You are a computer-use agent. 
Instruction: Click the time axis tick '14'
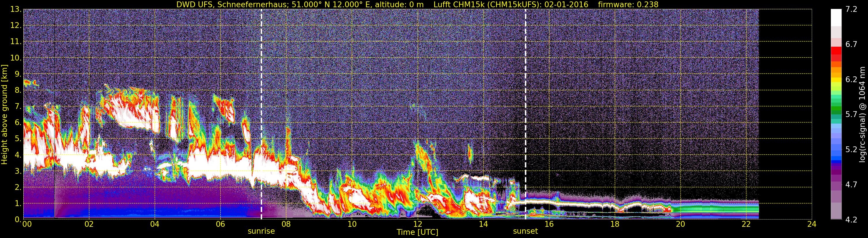tap(483, 224)
